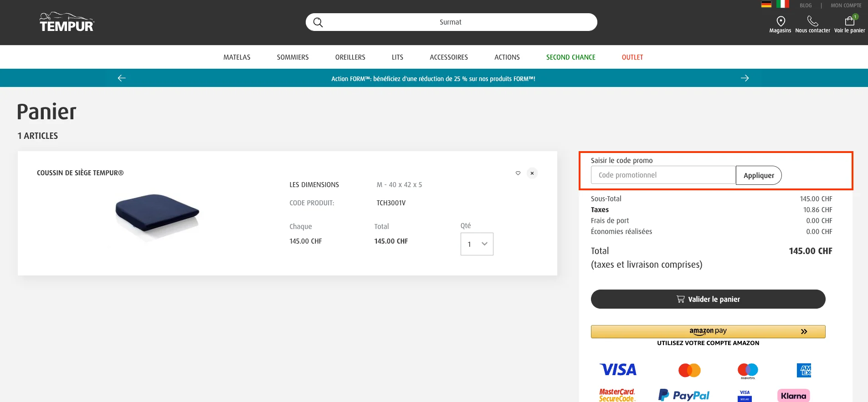Switch to the German flag language
This screenshot has width=868, height=402.
pyautogui.click(x=766, y=4)
